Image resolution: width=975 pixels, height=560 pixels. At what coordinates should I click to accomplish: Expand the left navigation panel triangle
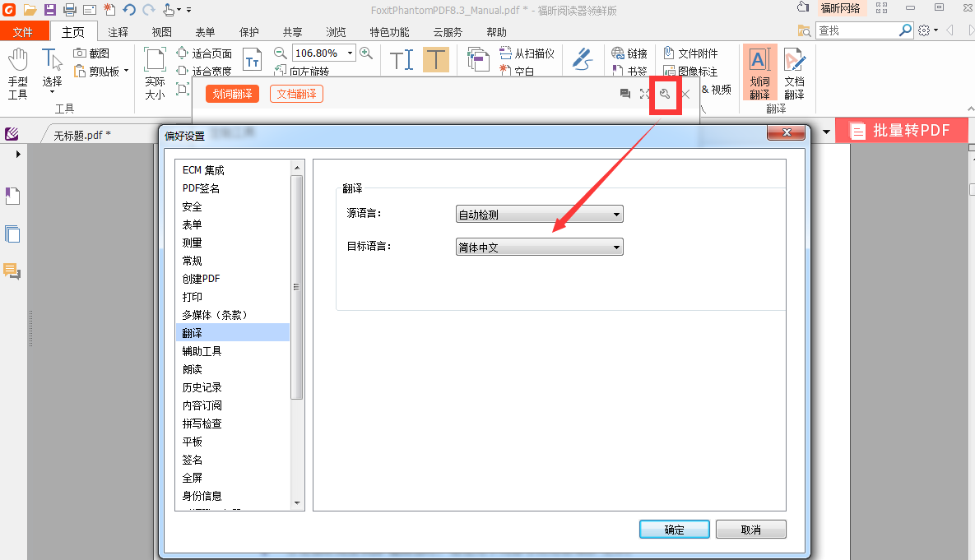pos(18,154)
